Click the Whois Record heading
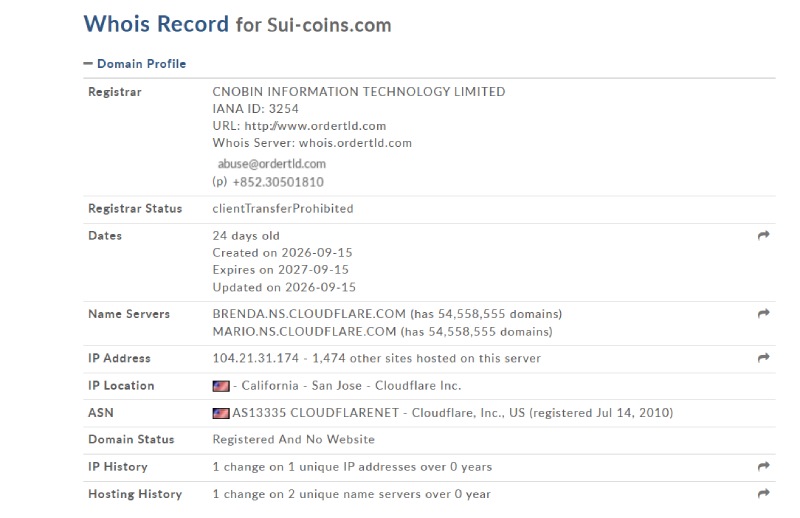This screenshot has width=800, height=518. coord(156,24)
